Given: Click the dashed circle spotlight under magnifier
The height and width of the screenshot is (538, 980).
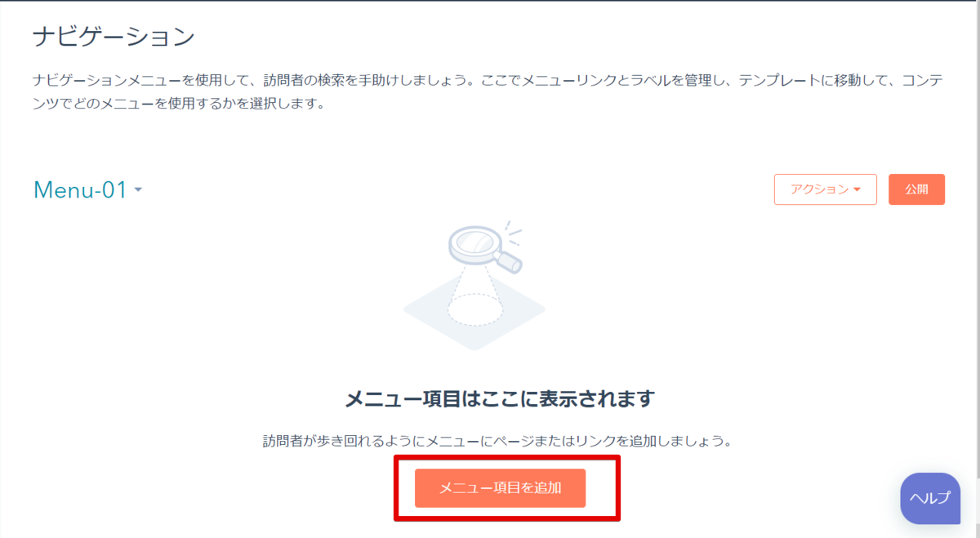Looking at the screenshot, I should pos(474,309).
